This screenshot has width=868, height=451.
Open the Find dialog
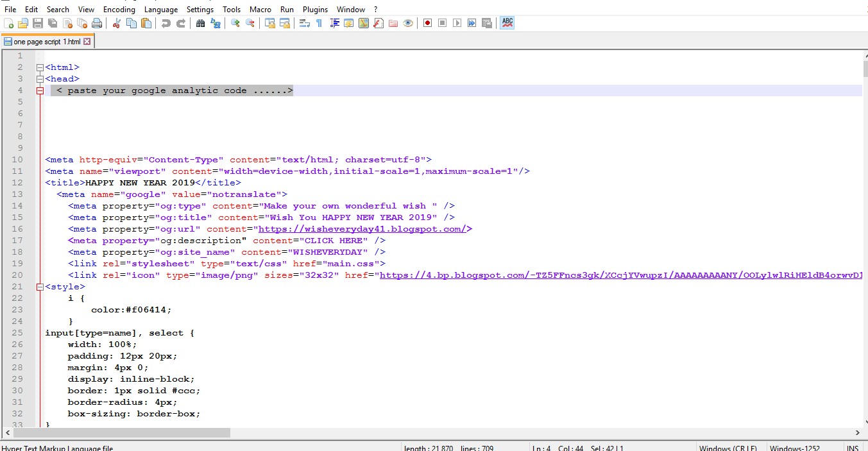200,23
